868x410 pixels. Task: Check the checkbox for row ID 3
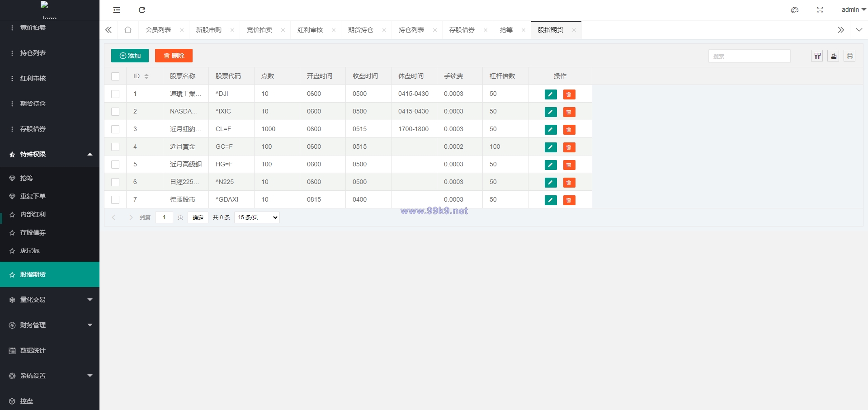[115, 129]
